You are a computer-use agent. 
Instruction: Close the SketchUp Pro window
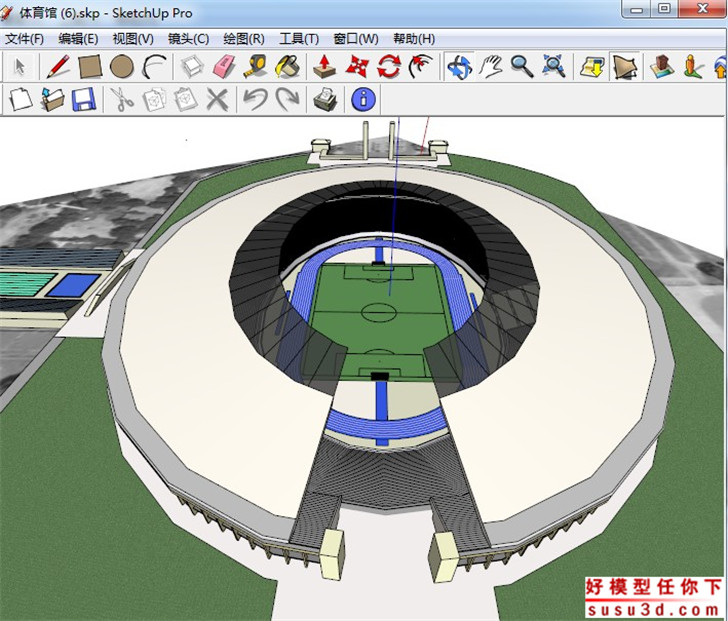703,8
